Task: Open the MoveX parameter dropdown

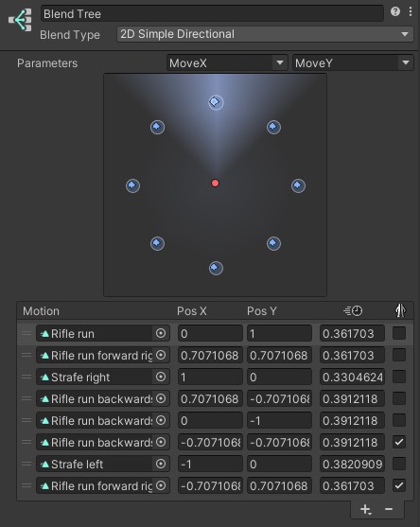Action: click(227, 62)
